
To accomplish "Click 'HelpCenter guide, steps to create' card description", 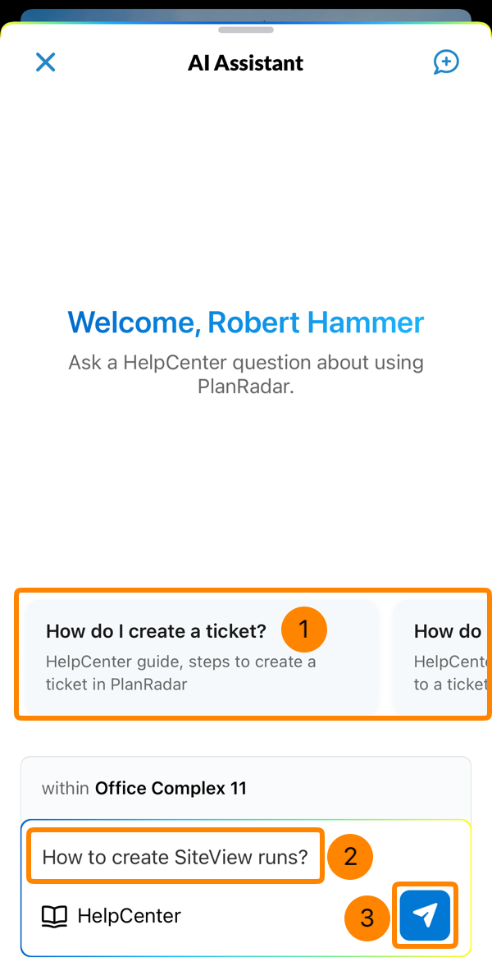I will (x=180, y=662).
